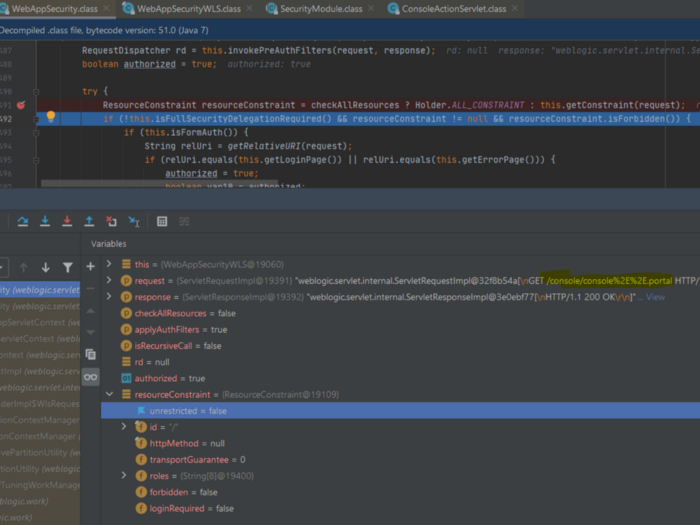Image resolution: width=700 pixels, height=525 pixels.
Task: Click the Variables panel header
Action: (108, 244)
